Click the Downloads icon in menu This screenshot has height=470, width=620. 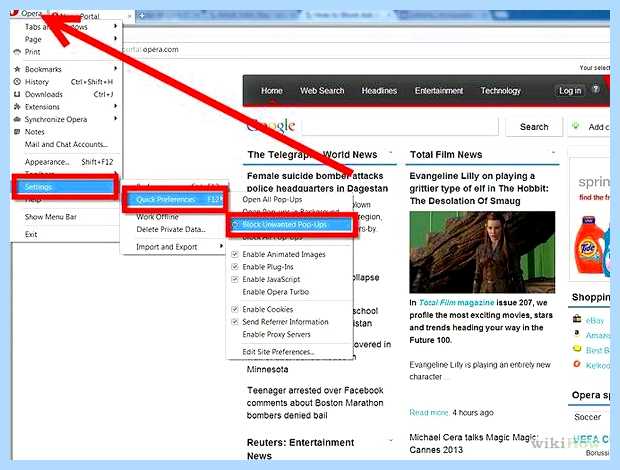[17, 94]
